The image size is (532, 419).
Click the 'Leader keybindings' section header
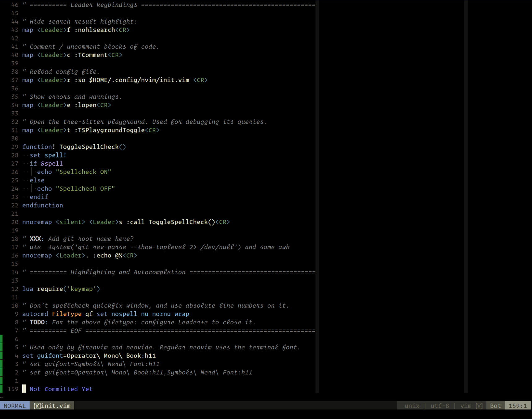click(x=169, y=5)
